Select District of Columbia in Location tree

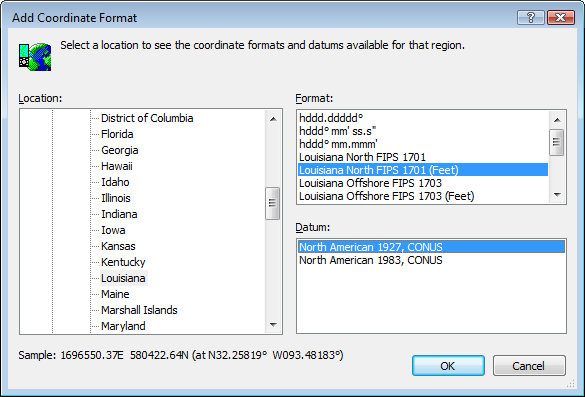click(147, 118)
